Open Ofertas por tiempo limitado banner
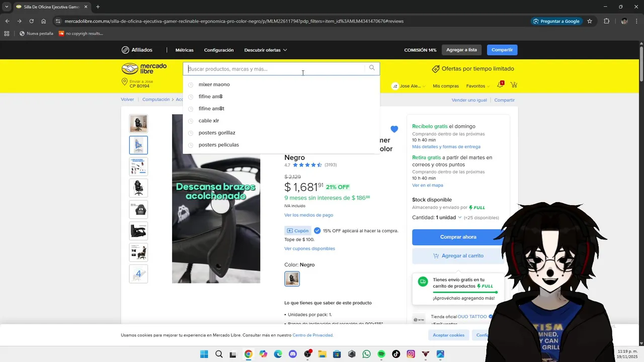The image size is (644, 362). click(x=473, y=69)
